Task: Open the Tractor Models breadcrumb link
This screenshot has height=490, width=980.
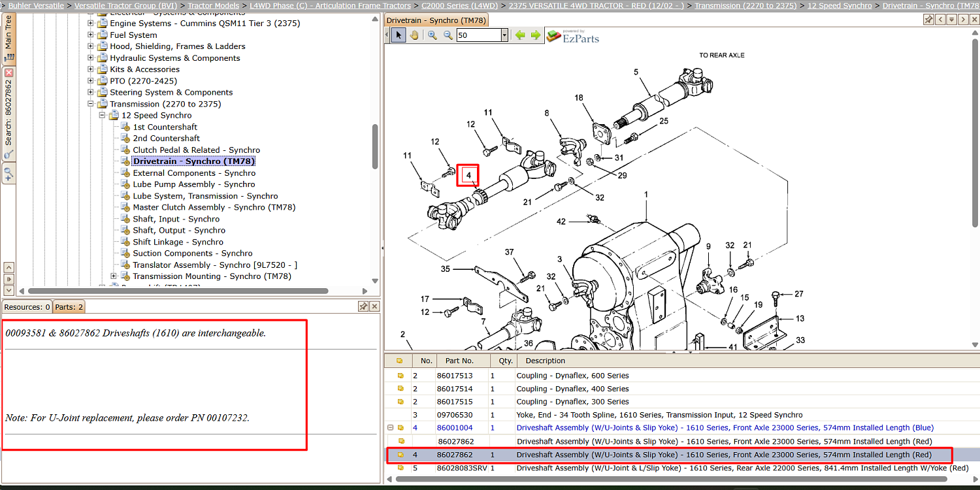Action: pyautogui.click(x=214, y=5)
